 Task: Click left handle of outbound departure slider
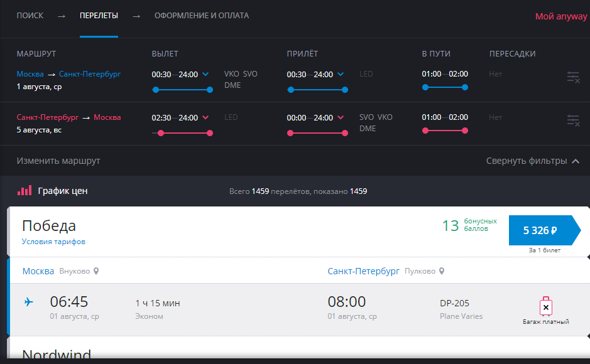[155, 90]
